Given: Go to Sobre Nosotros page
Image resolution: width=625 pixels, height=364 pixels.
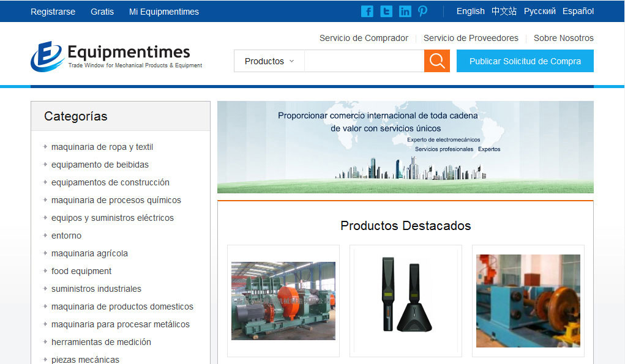Looking at the screenshot, I should 563,38.
